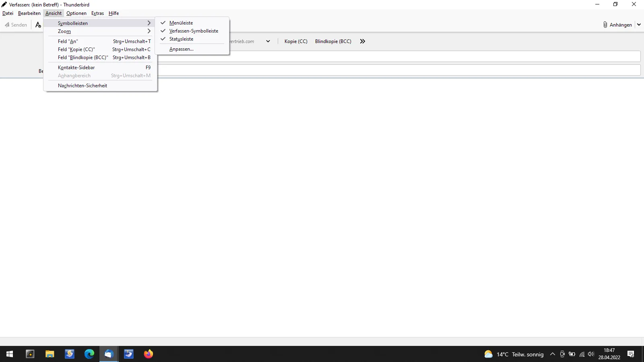This screenshot has width=644, height=362.
Task: Open the Optionen menu
Action: pyautogui.click(x=76, y=13)
